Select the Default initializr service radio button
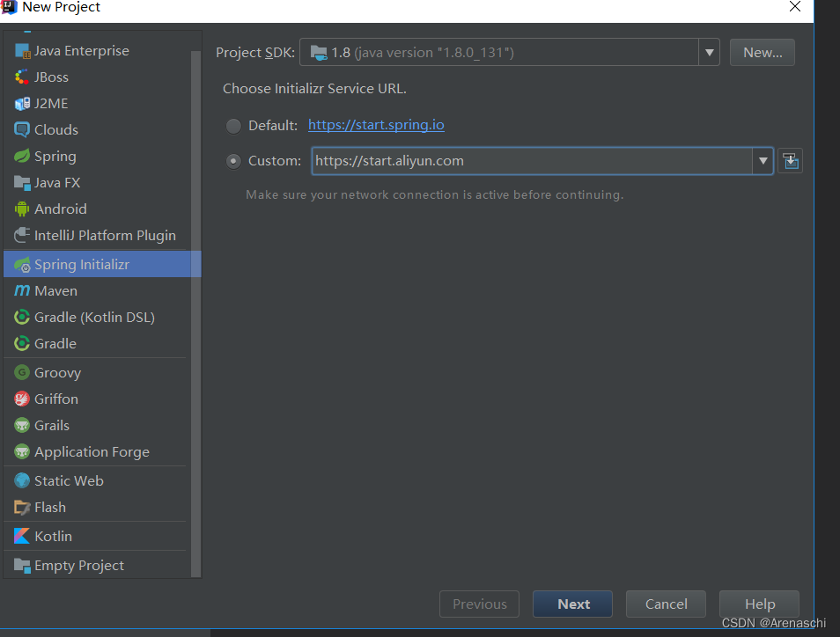Viewport: 840px width, 637px height. point(233,125)
